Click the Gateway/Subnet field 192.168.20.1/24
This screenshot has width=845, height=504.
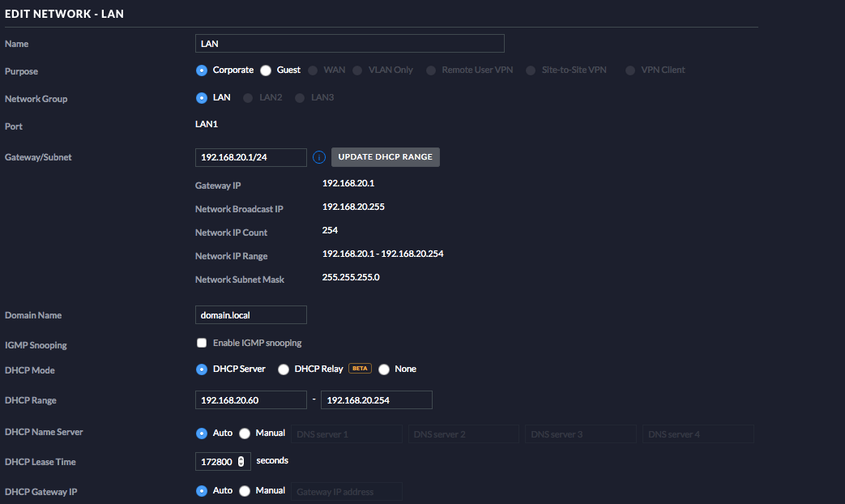pyautogui.click(x=250, y=157)
